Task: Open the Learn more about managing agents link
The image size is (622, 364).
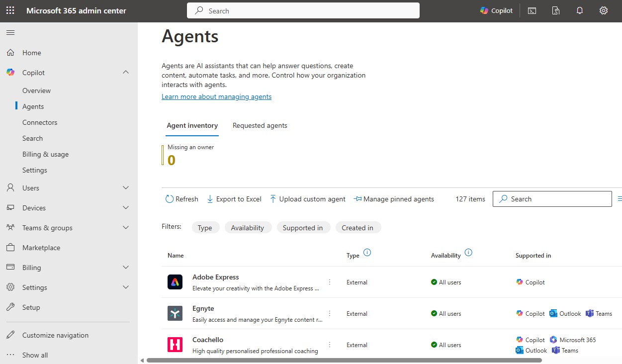Action: coord(216,96)
